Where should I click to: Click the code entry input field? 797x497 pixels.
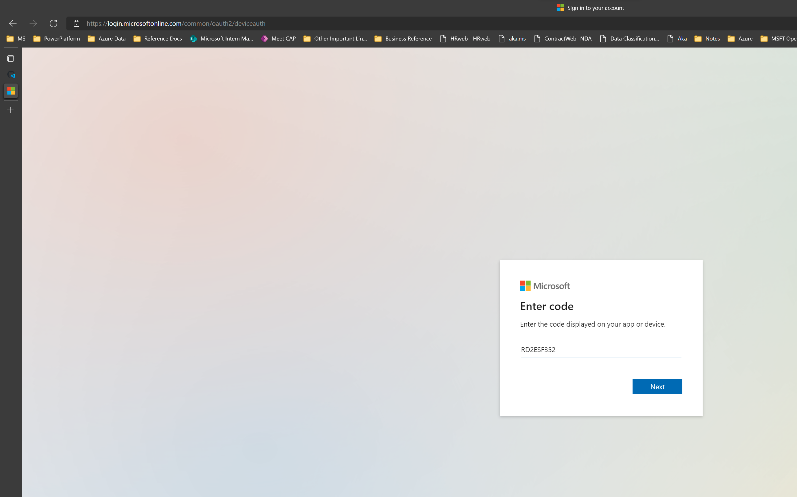pyautogui.click(x=599, y=350)
